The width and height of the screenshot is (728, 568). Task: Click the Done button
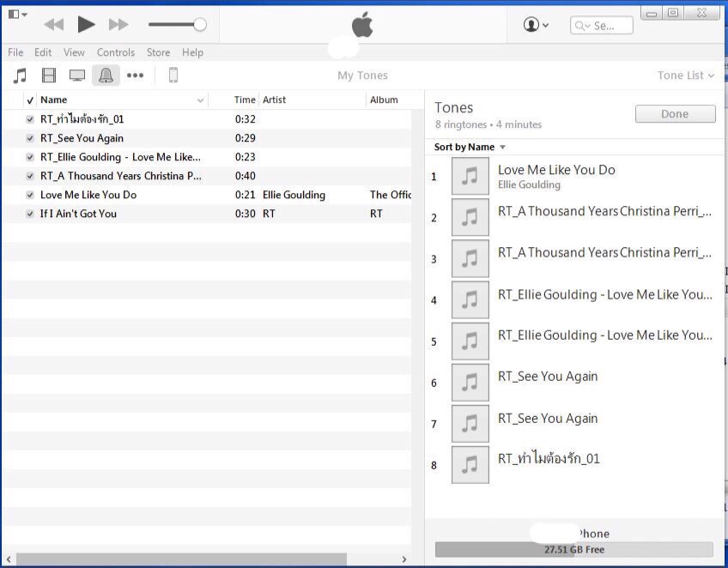(675, 114)
